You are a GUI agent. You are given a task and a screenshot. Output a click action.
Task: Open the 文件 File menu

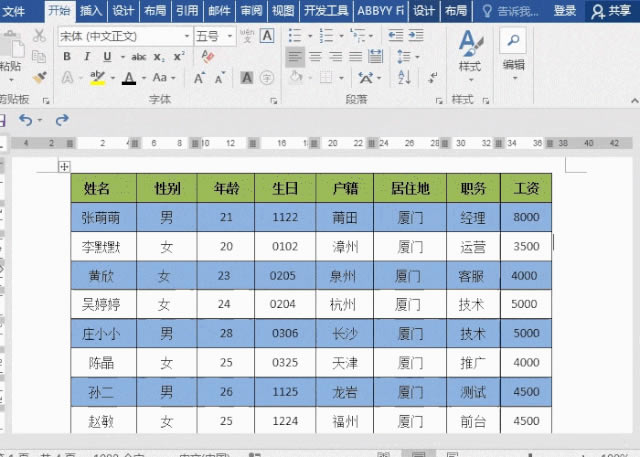click(13, 11)
